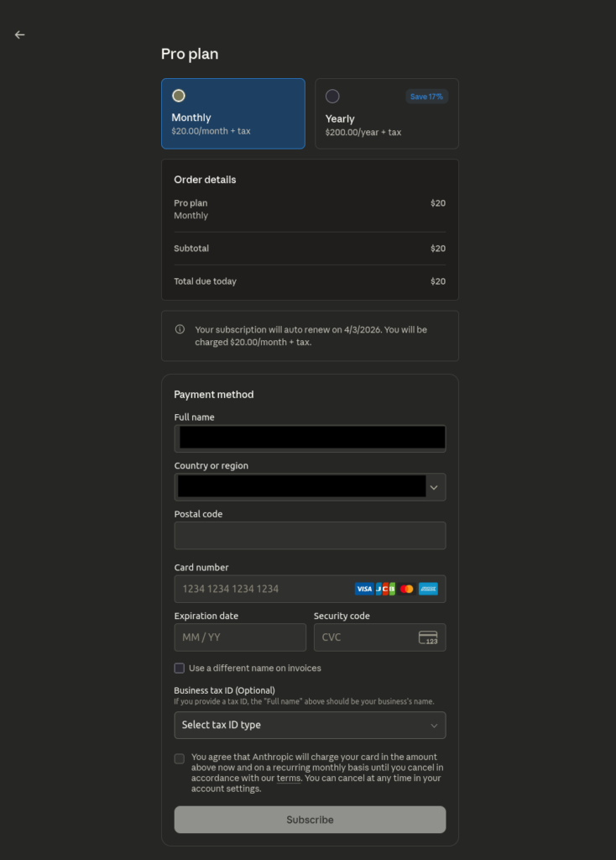Image resolution: width=616 pixels, height=860 pixels.
Task: Click the CVC card icon in Security code
Action: (428, 637)
